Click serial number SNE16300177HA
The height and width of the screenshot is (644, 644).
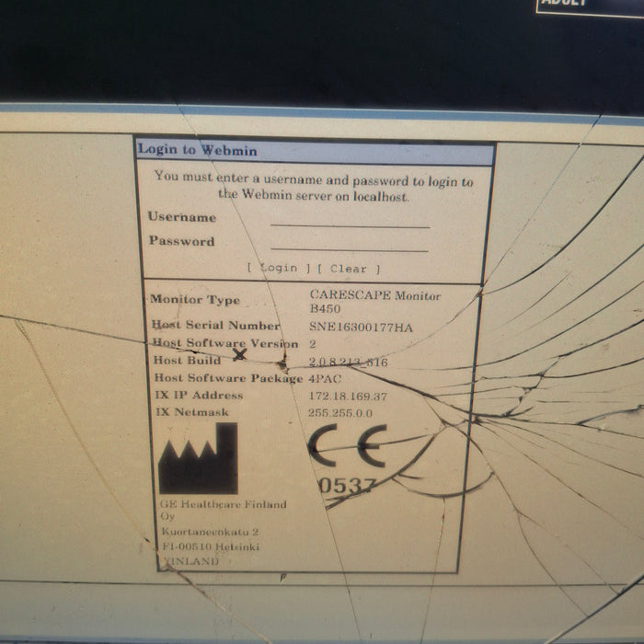click(361, 327)
